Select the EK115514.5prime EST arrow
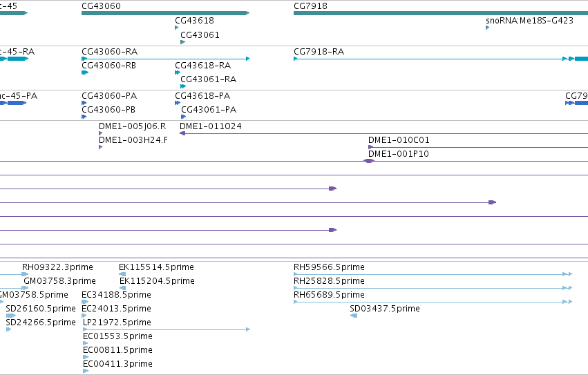The height and width of the screenshot is (375, 588). point(122,274)
